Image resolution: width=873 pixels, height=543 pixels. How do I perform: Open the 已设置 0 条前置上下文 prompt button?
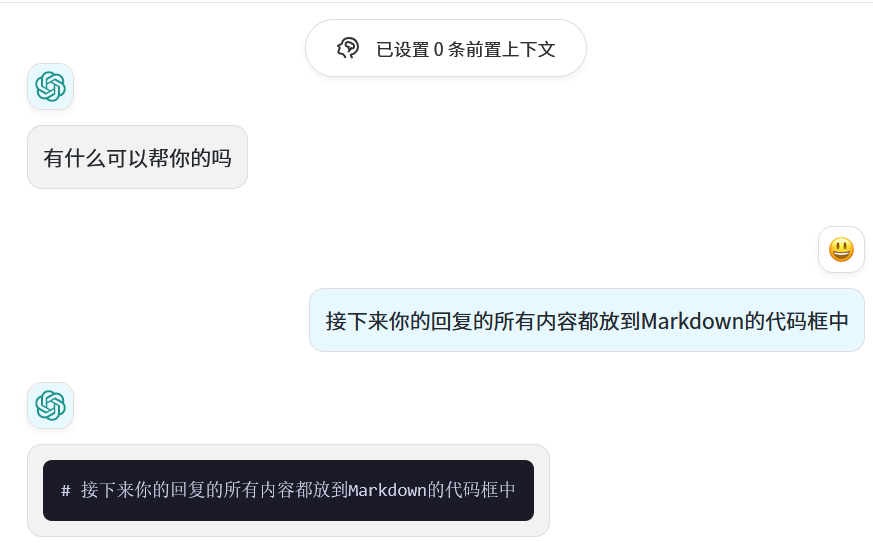coord(445,48)
